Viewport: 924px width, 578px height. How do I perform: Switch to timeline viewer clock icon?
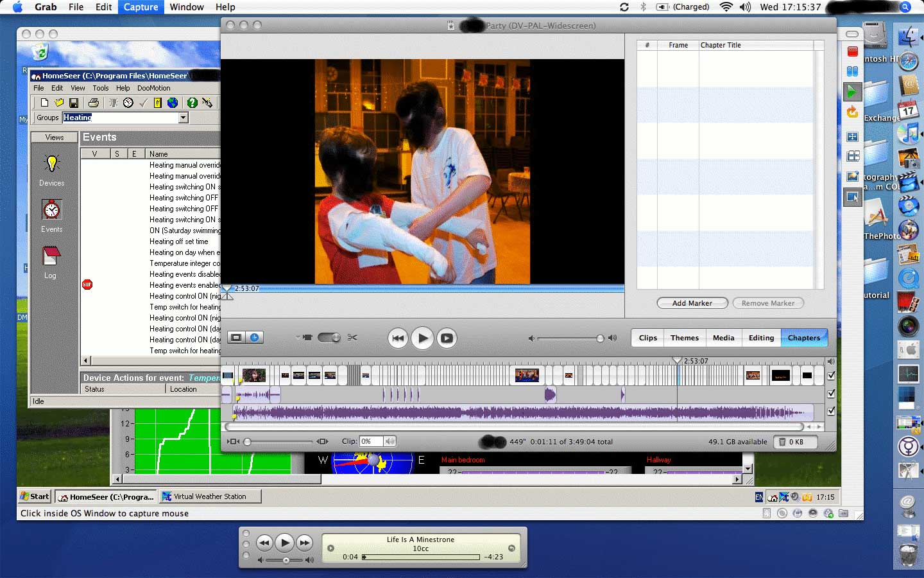click(x=255, y=338)
